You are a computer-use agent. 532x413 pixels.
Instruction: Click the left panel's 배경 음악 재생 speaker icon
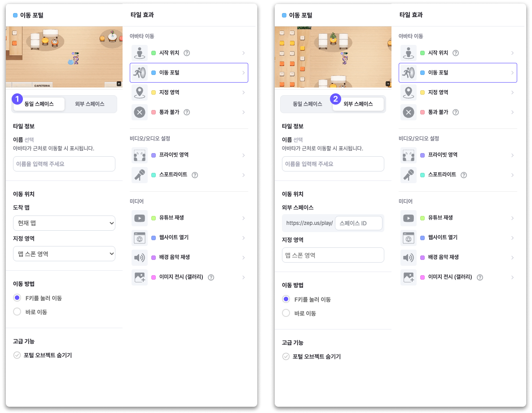coord(140,257)
